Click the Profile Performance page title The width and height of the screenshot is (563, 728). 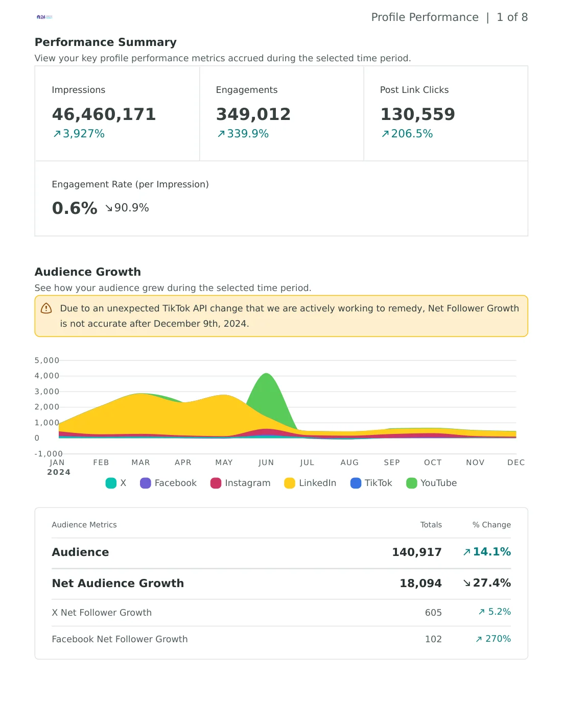tap(425, 17)
